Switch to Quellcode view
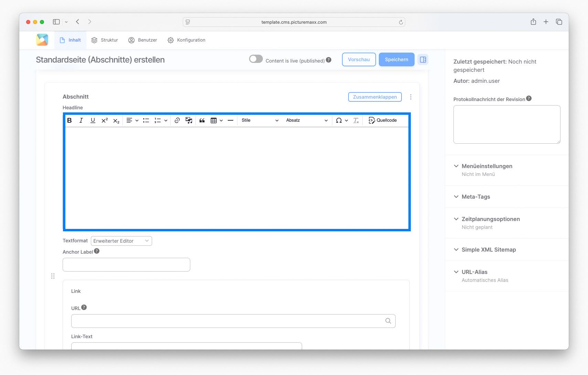588x375 pixels. tap(383, 120)
